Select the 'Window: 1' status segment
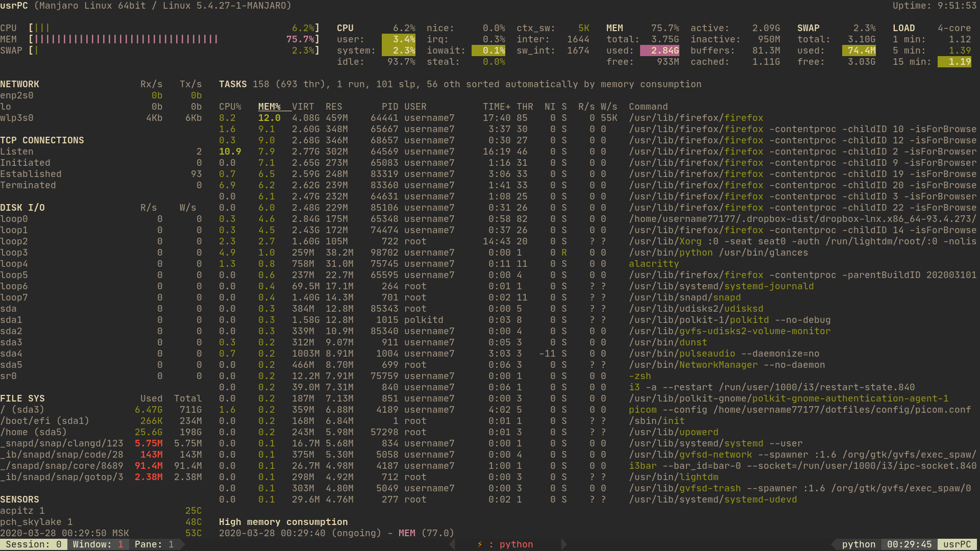 click(97, 544)
